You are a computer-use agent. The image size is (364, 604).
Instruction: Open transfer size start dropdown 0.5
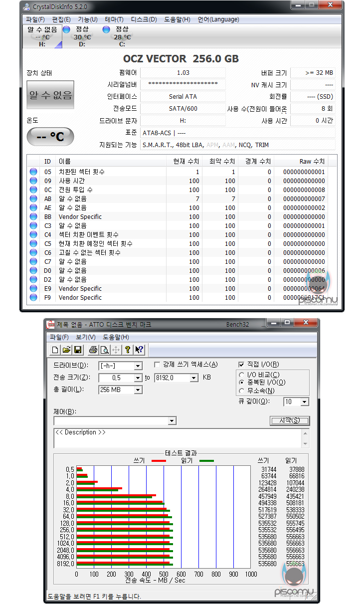point(138,378)
